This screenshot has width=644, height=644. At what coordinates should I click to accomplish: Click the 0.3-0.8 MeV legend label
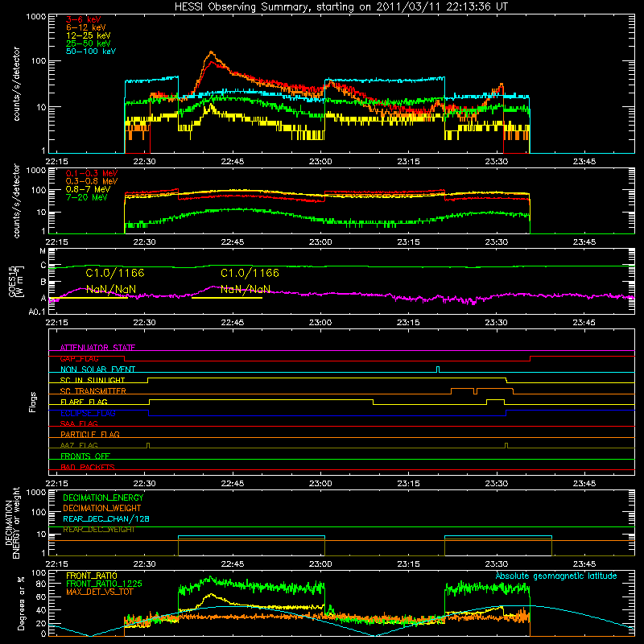(x=92, y=181)
